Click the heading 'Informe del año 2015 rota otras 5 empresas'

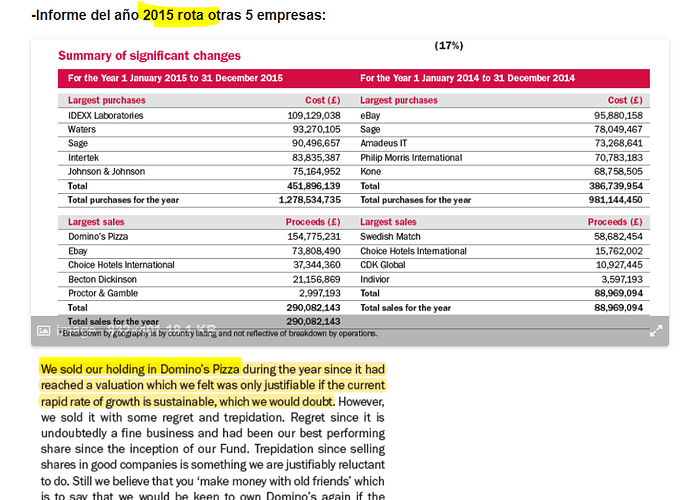pos(178,15)
